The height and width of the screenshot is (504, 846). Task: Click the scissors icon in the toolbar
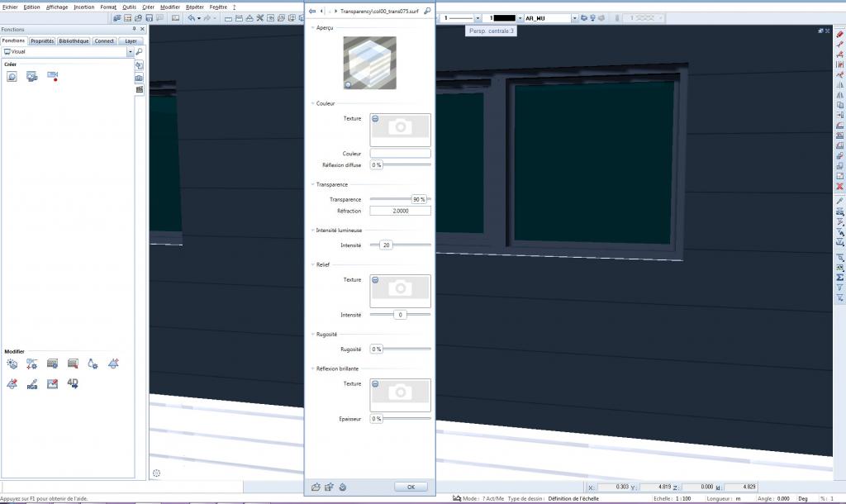pyautogui.click(x=260, y=18)
